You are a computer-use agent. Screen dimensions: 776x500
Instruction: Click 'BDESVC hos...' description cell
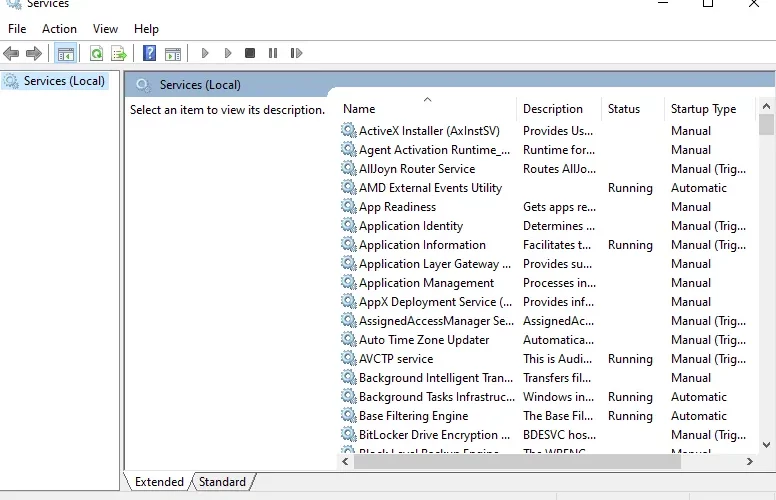pyautogui.click(x=559, y=435)
